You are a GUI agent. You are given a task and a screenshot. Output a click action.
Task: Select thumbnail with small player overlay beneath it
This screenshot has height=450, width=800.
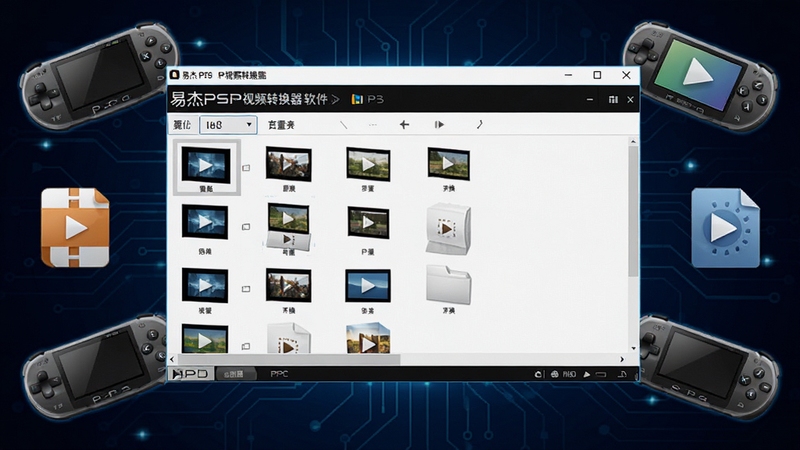pos(288,227)
